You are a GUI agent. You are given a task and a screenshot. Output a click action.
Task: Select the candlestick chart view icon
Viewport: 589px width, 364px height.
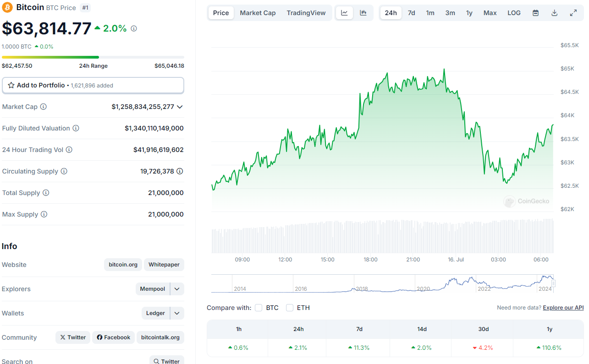tap(363, 13)
